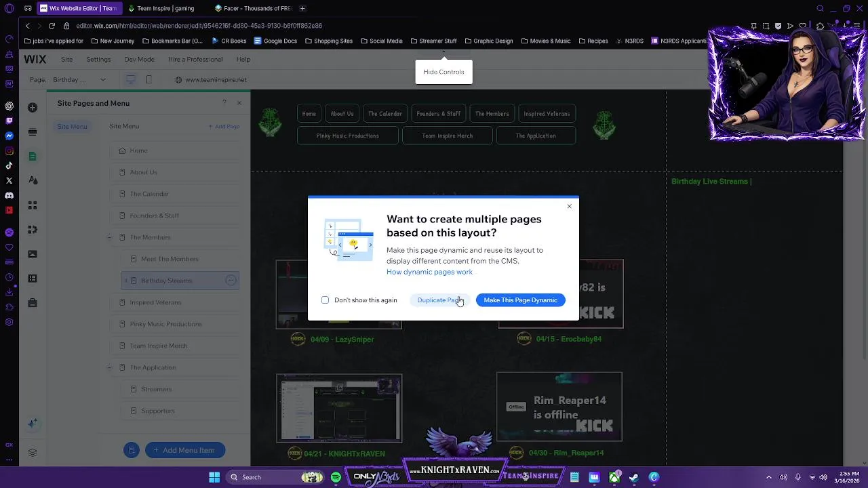Image resolution: width=868 pixels, height=488 pixels.
Task: Open How dynamic pages work link
Action: tap(429, 272)
